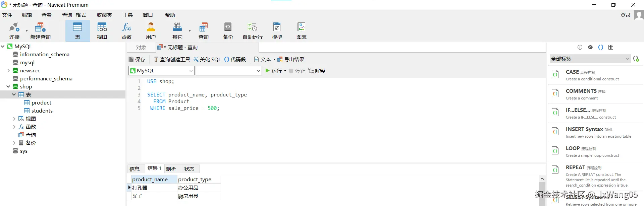
Task: Click the 代码段 code snippet button
Action: pos(235,59)
